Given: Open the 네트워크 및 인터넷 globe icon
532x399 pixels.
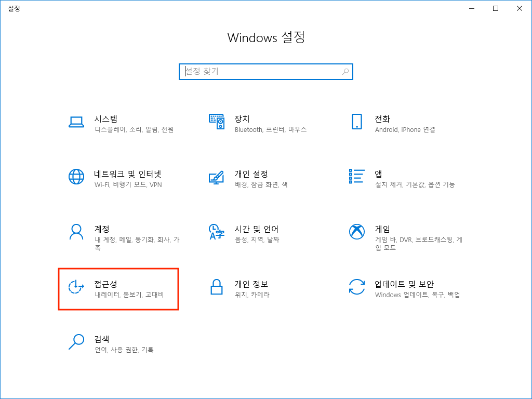Looking at the screenshot, I should (76, 177).
